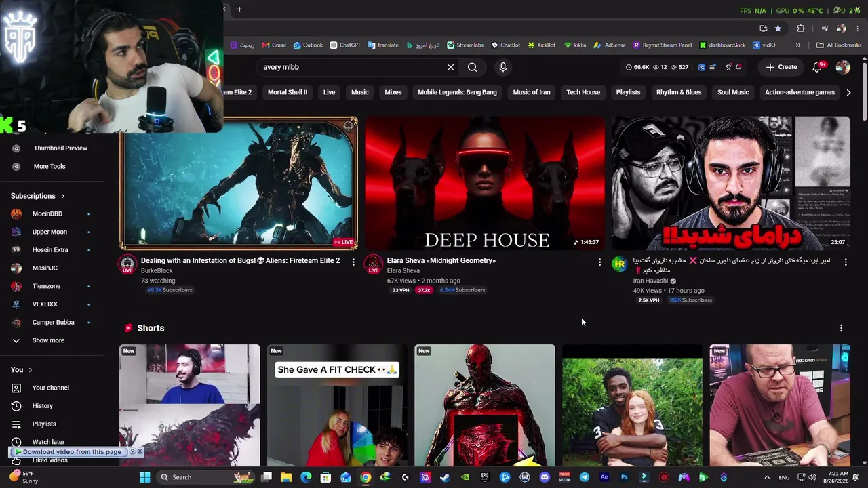The width and height of the screenshot is (868, 488).
Task: Open YouTube notifications bell
Action: pos(818,66)
